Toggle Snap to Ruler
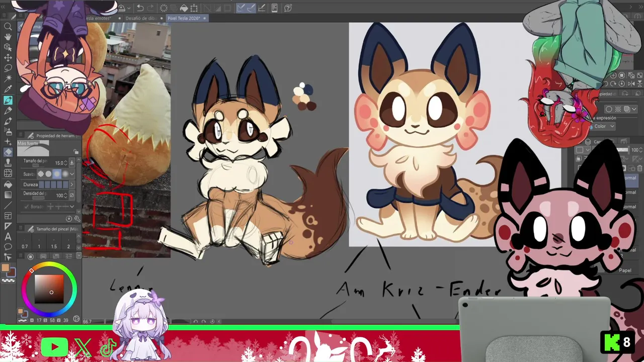 click(x=240, y=8)
